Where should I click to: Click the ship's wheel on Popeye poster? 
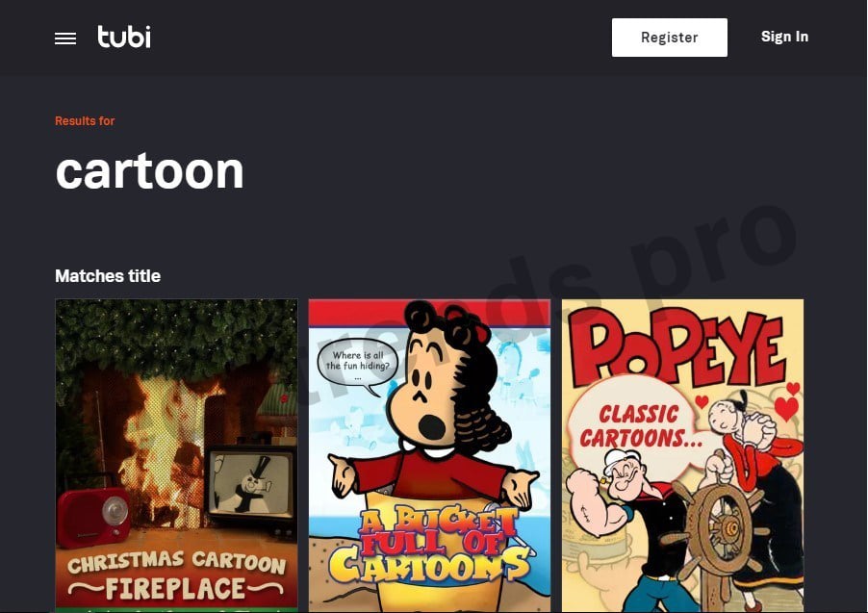point(722,531)
